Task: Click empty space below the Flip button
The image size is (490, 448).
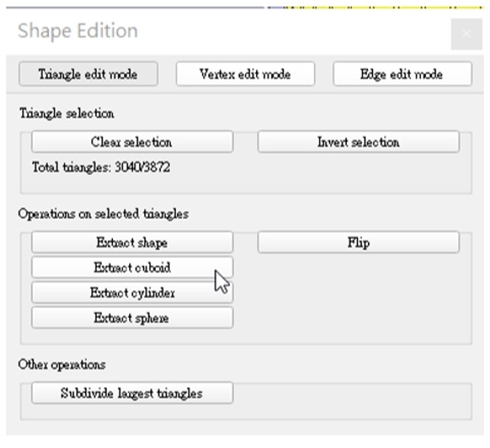Action: (x=358, y=293)
